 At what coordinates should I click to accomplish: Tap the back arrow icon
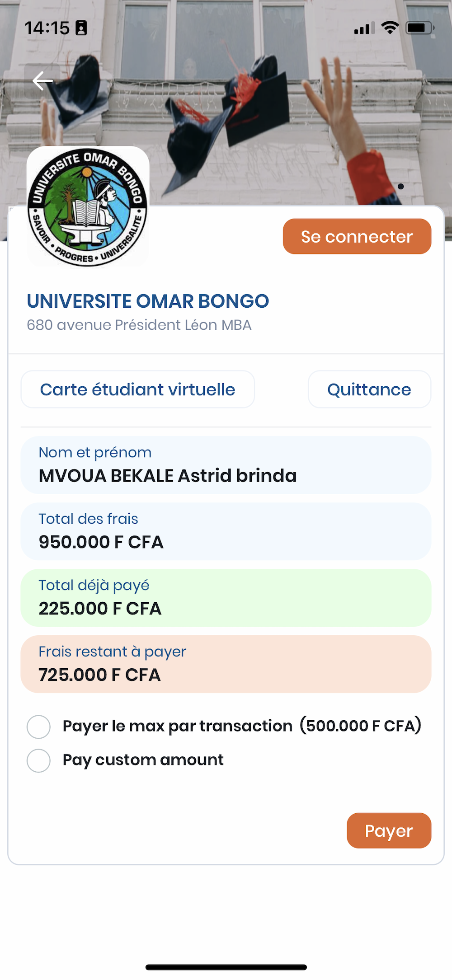tap(42, 81)
